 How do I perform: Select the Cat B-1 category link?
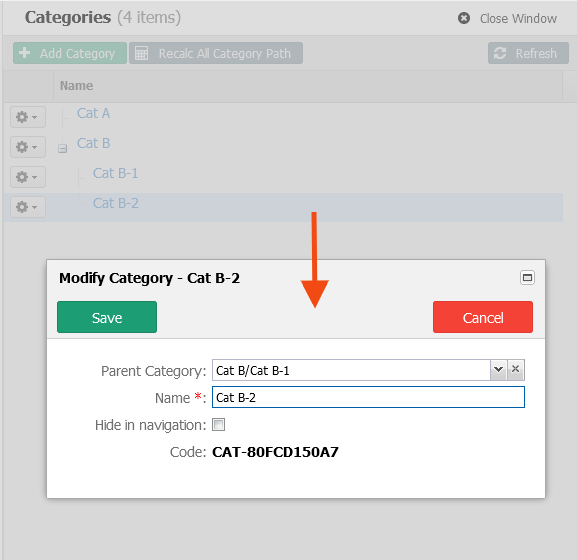(x=115, y=173)
